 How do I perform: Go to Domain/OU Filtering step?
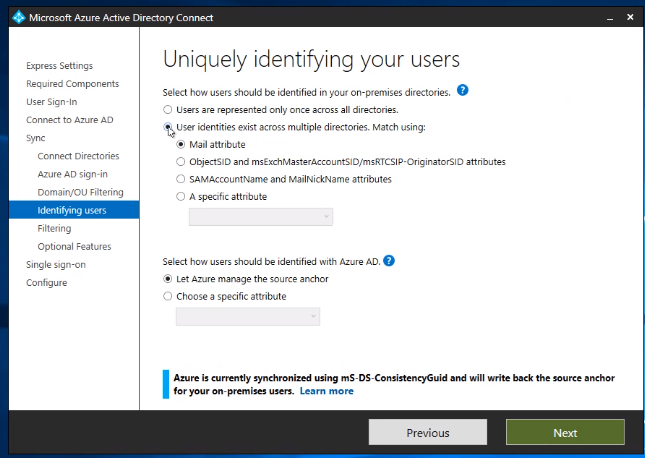click(80, 193)
